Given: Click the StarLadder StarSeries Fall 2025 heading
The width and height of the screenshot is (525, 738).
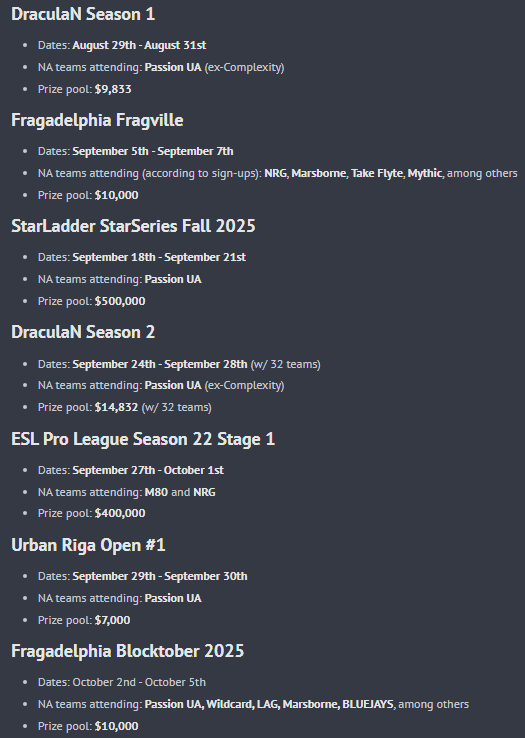Looking at the screenshot, I should click(133, 226).
